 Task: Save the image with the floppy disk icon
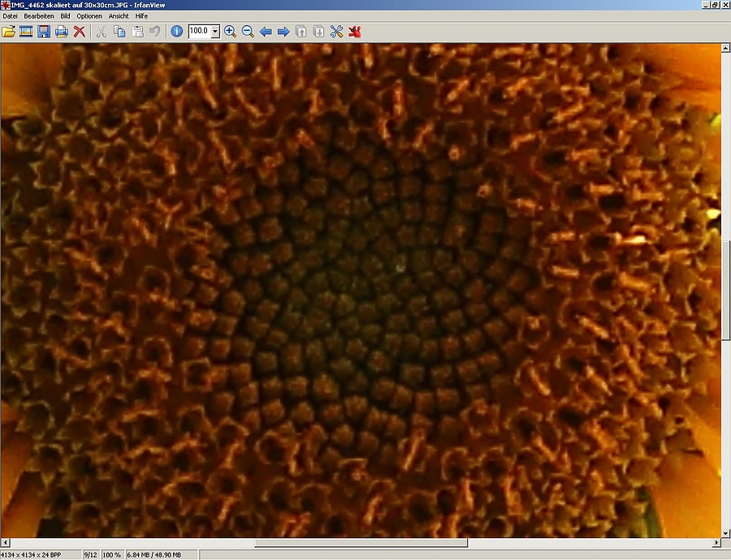click(x=44, y=32)
